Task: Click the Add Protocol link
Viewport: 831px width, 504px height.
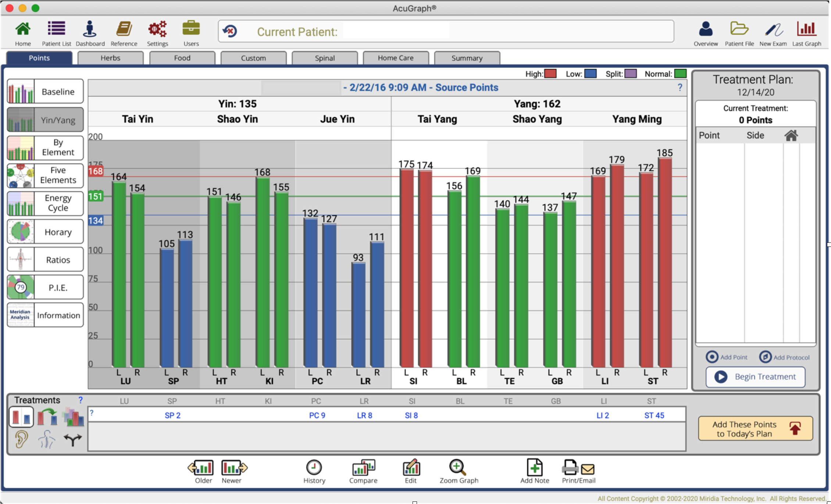Action: point(784,357)
